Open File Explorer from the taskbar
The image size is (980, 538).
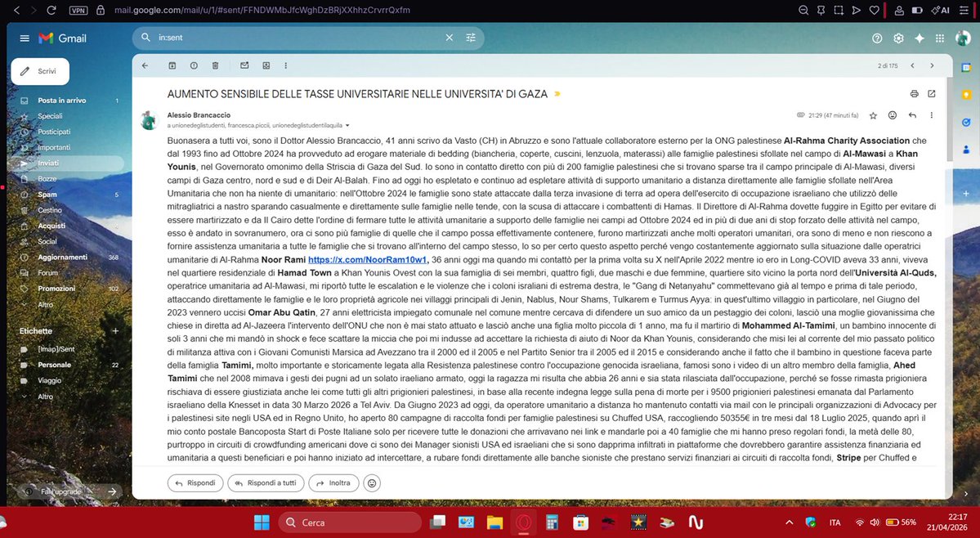(x=495, y=522)
